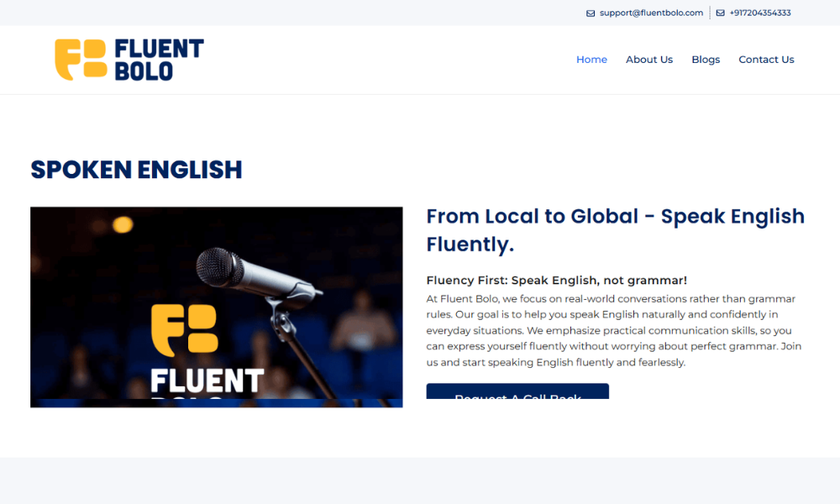This screenshot has height=504, width=840.
Task: Click the +917204354333 phone link
Action: tap(759, 13)
